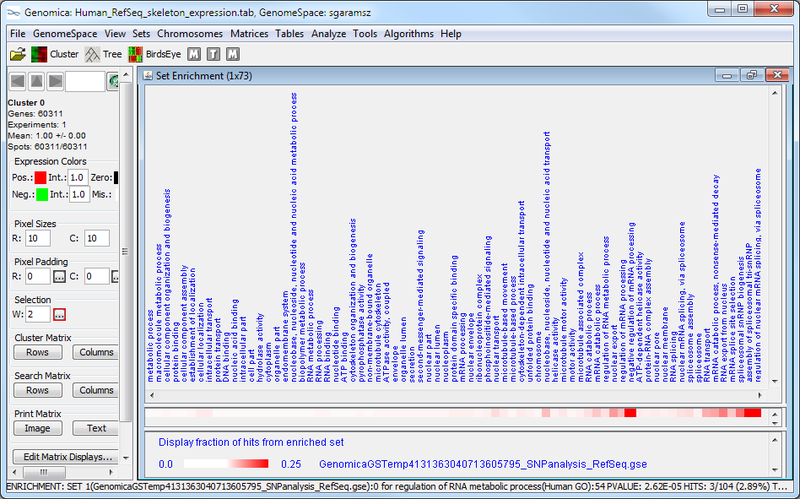
Task: Open file using the folder icon
Action: tap(17, 54)
